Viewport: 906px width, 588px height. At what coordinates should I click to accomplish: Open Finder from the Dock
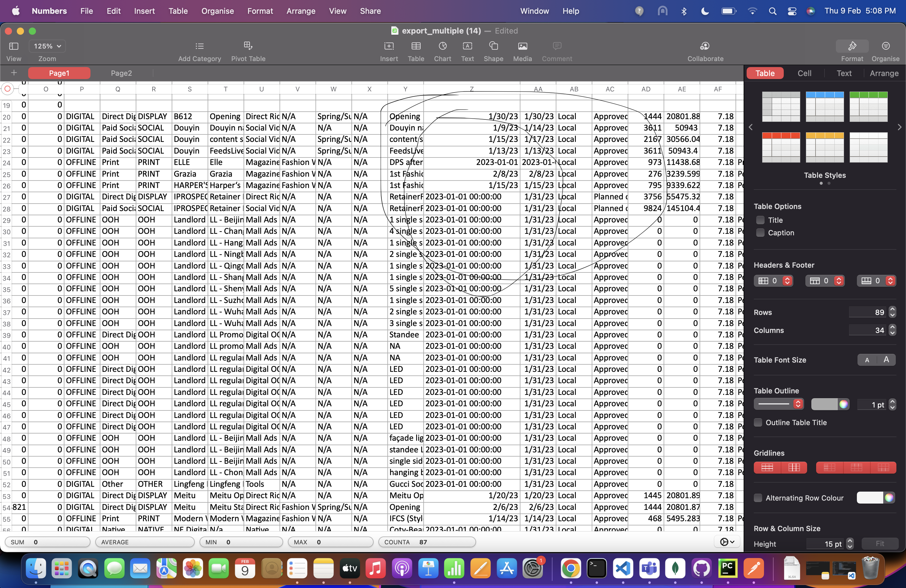[x=36, y=569]
